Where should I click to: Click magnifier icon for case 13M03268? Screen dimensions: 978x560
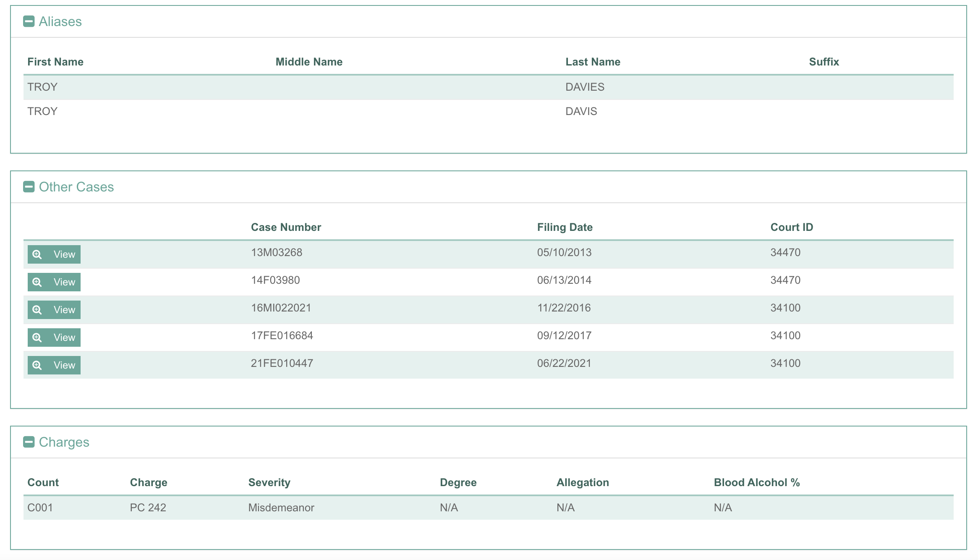37,254
